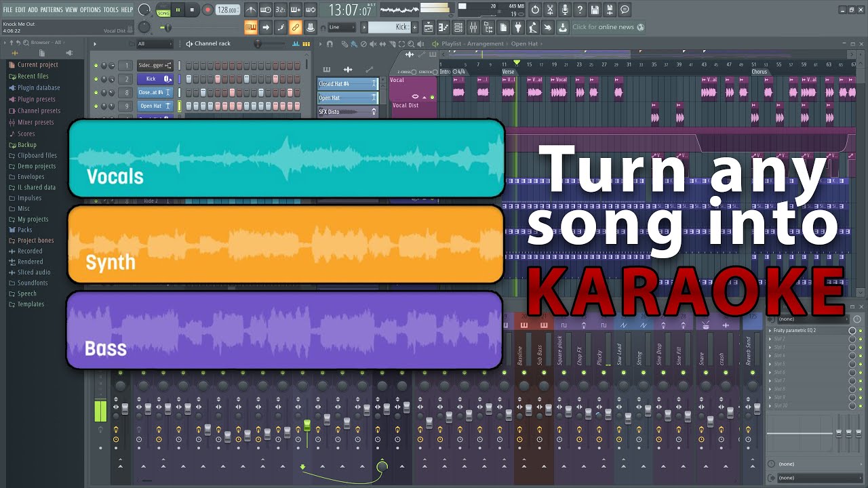The image size is (868, 488).
Task: Open the FILE menu
Action: click(x=7, y=9)
